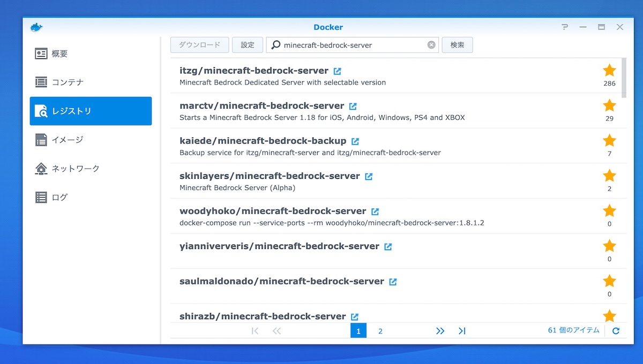Open external link for kaiede/minecraft-bedrock-backup
The height and width of the screenshot is (364, 643).
(x=355, y=141)
